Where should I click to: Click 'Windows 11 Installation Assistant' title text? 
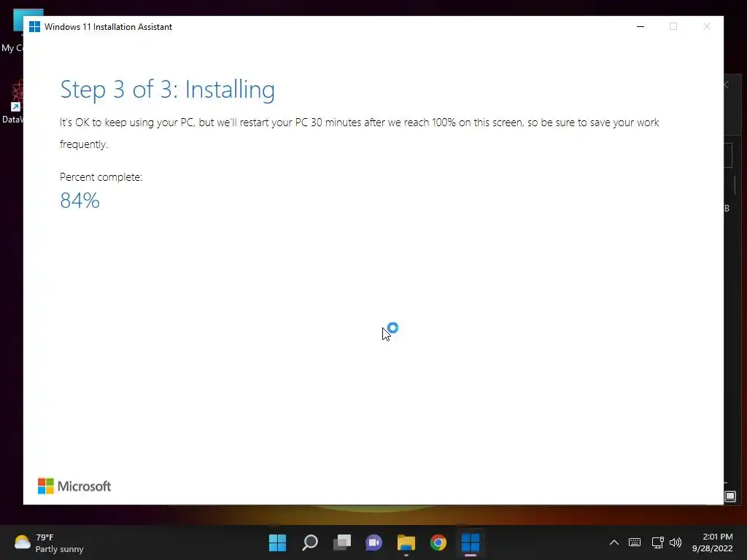click(x=108, y=27)
